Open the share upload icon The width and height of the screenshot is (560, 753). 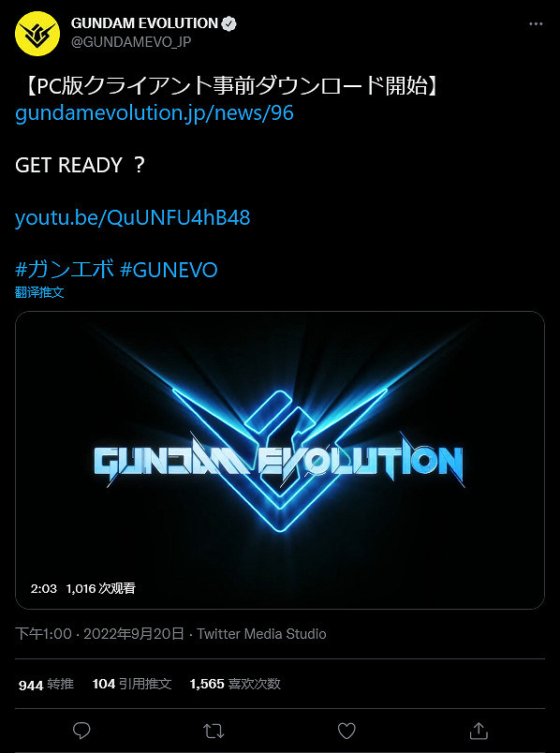[x=479, y=731]
